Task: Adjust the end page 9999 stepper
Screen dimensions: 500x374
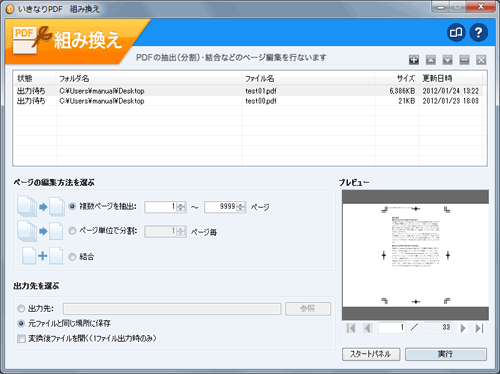Action: (x=241, y=207)
